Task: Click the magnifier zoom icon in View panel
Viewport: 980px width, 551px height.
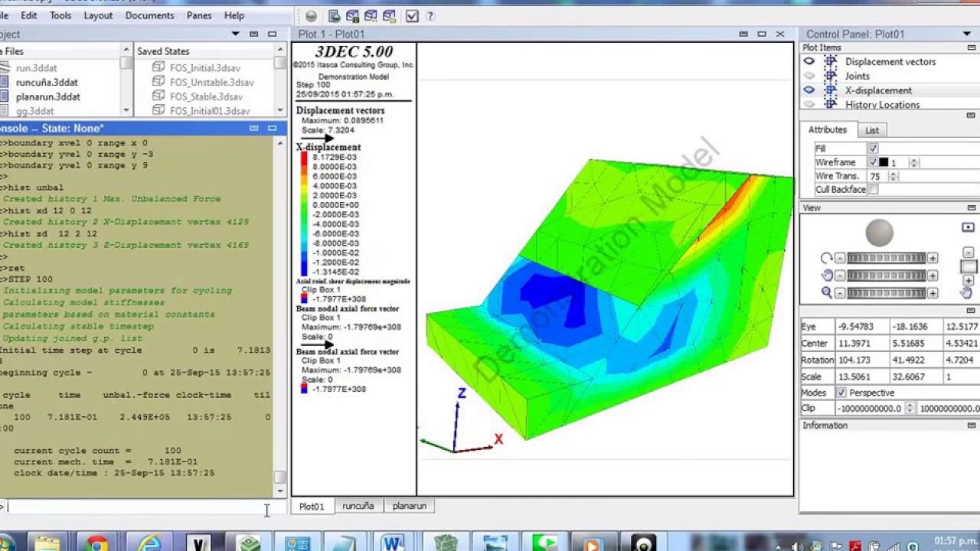Action: click(x=826, y=292)
